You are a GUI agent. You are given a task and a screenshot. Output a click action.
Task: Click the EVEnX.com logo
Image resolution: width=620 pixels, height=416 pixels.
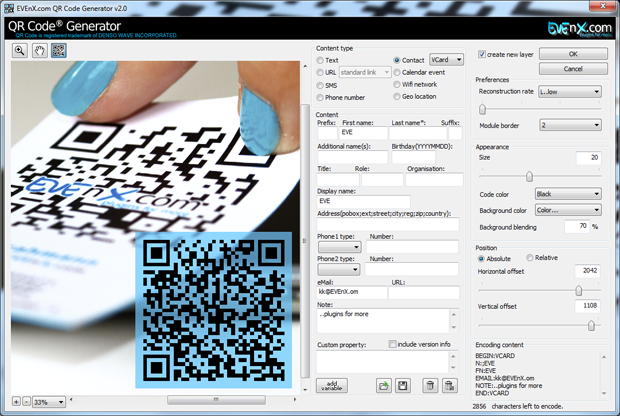coord(580,28)
